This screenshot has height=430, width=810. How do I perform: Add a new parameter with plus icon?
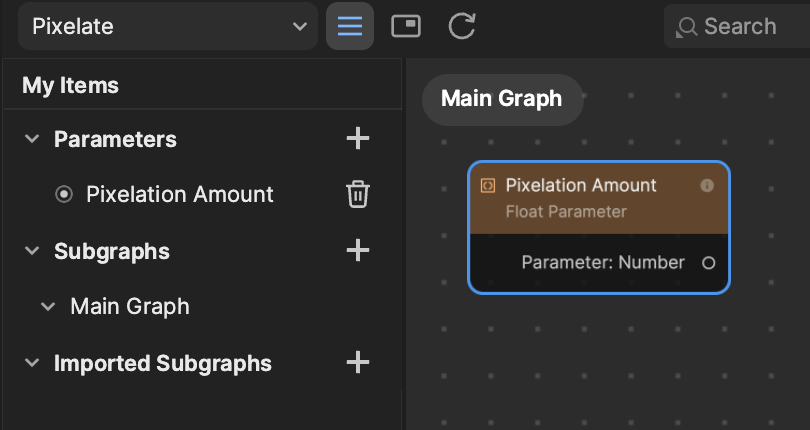coord(357,139)
